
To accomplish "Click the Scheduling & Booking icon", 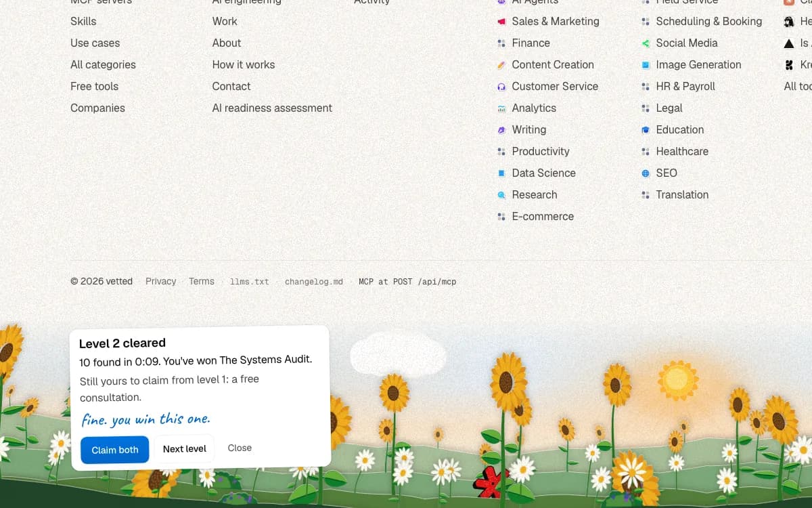I will [646, 22].
